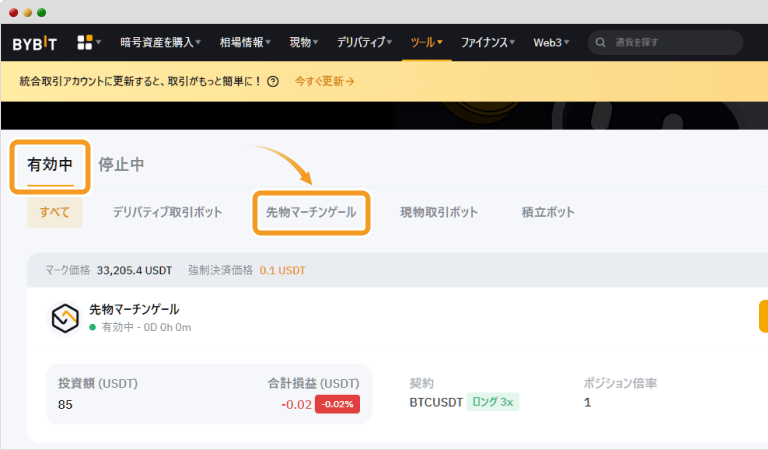Click the help question mark icon in banner
768x450 pixels.
(x=273, y=81)
